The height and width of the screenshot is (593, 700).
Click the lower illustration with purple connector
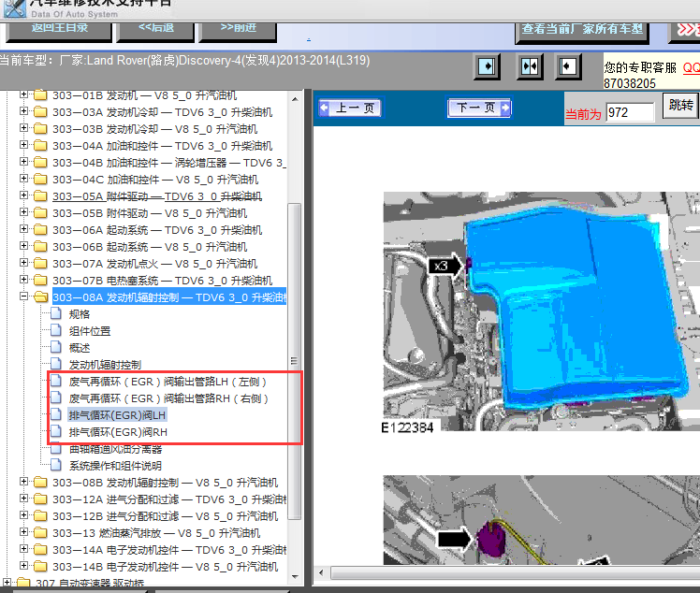pyautogui.click(x=542, y=520)
